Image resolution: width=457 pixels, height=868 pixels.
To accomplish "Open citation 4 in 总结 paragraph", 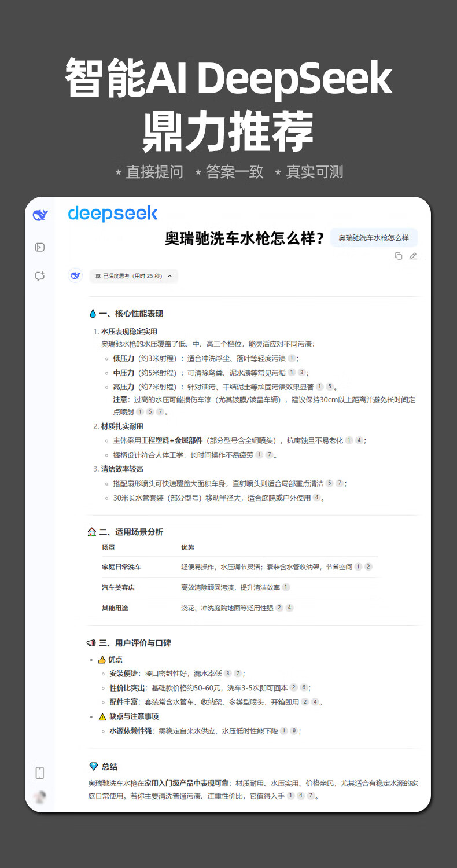I will 301,796.
